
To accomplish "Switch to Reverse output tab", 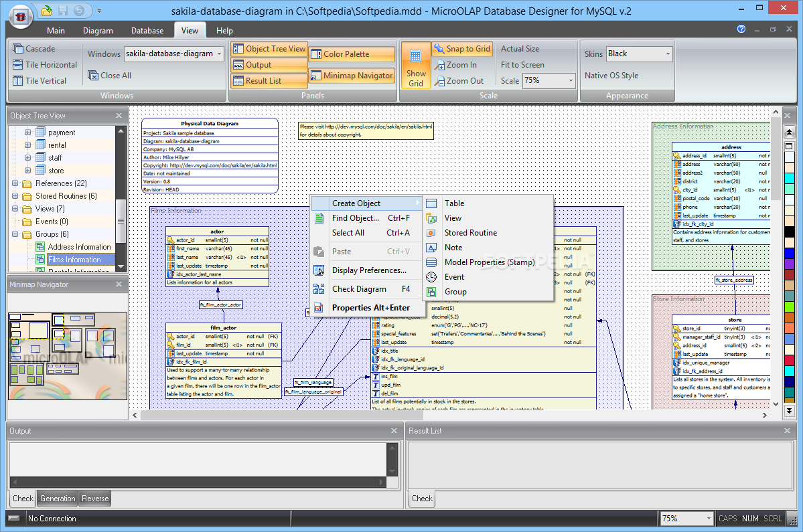I will pyautogui.click(x=95, y=499).
